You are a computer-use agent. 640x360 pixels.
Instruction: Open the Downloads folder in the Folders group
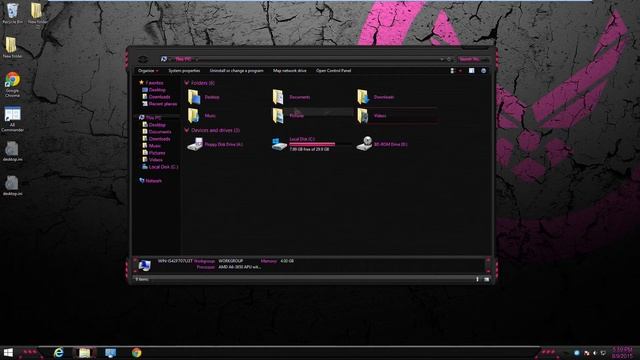click(x=376, y=97)
